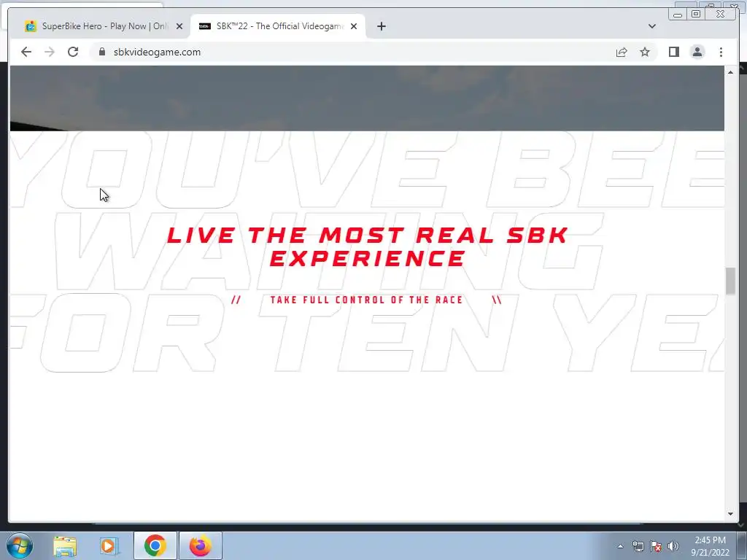
Task: Go back to the previous page
Action: click(26, 52)
